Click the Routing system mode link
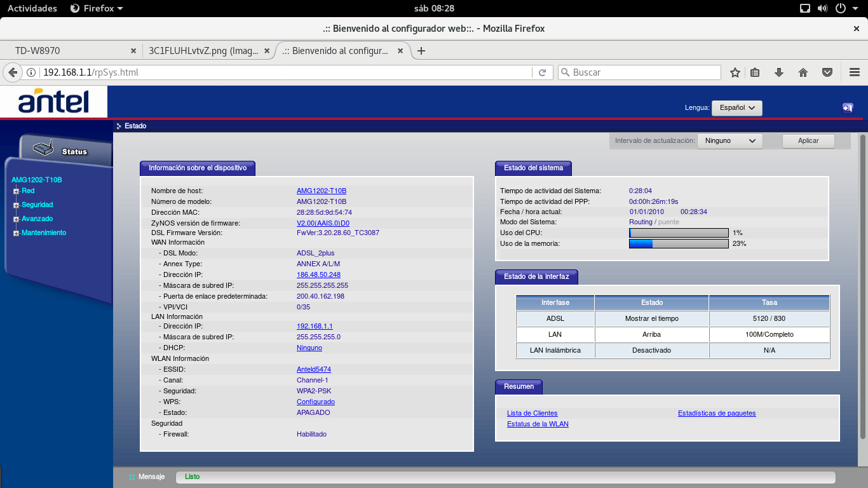 [x=641, y=222]
